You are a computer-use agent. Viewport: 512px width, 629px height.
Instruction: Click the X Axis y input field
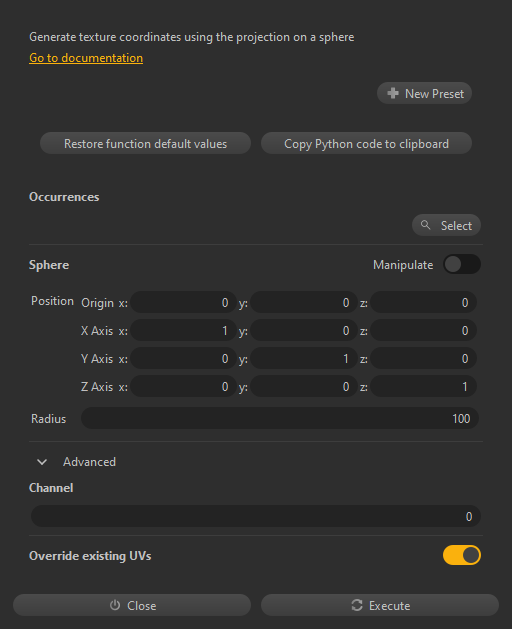304,331
